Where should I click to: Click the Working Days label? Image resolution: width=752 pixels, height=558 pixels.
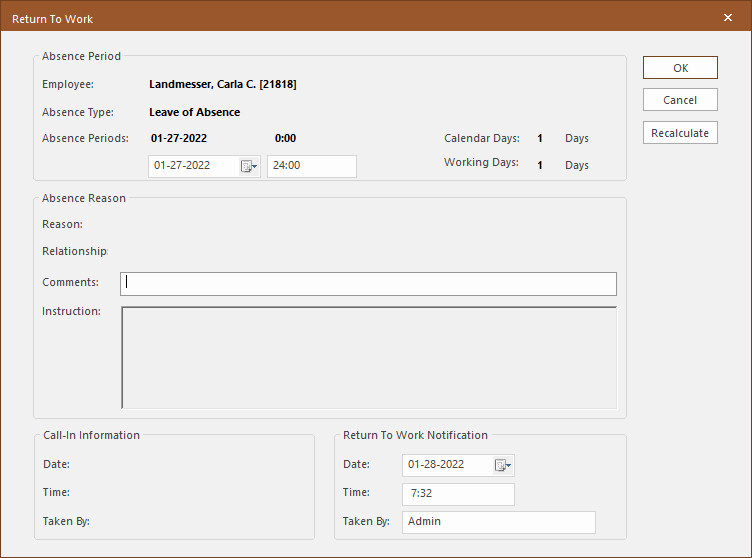(x=481, y=162)
